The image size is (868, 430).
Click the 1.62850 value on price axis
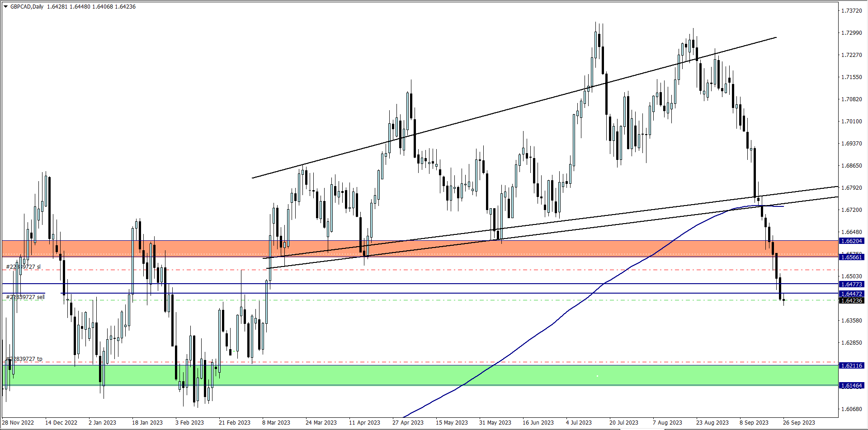851,343
